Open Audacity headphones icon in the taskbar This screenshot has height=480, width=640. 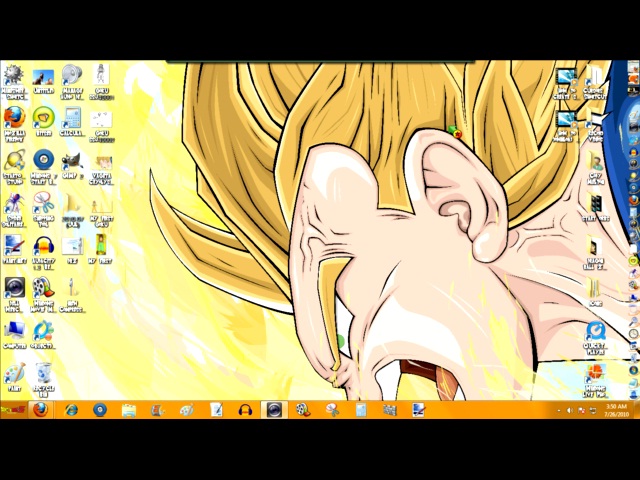(x=245, y=410)
